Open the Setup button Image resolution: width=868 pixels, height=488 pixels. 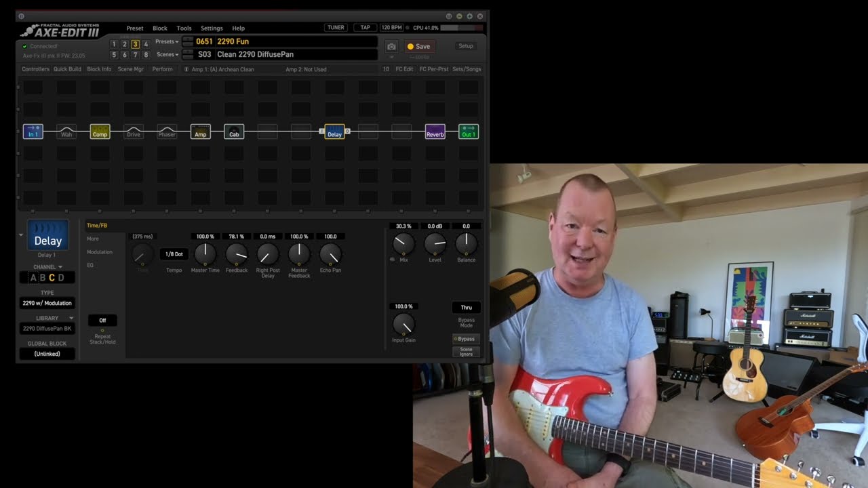click(x=466, y=46)
